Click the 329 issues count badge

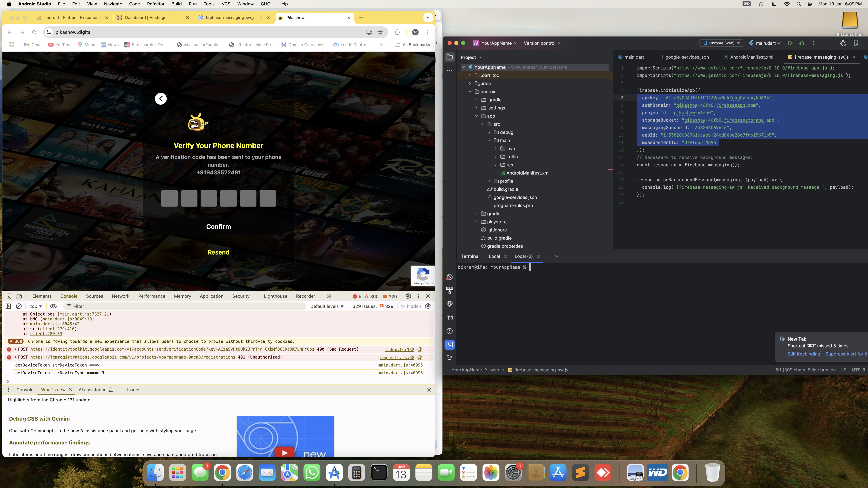coord(390,296)
